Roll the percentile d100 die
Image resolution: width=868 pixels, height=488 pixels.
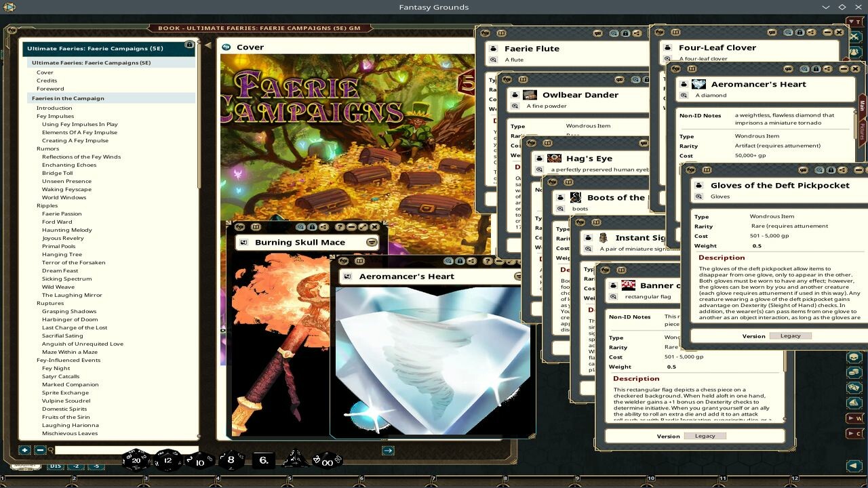(x=326, y=460)
